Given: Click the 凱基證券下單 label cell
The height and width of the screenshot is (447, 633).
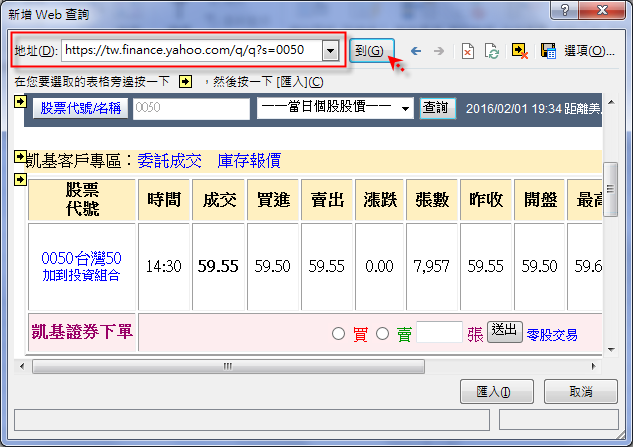Looking at the screenshot, I should [x=82, y=332].
